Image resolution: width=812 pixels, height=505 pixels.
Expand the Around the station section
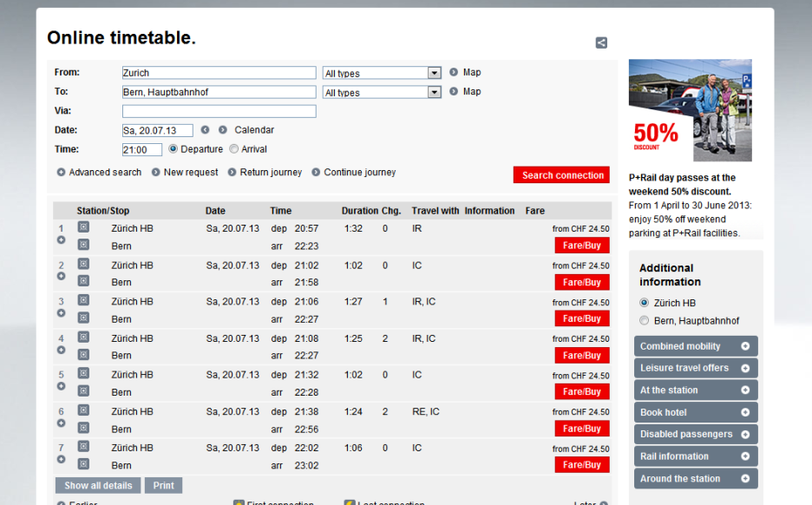point(696,479)
